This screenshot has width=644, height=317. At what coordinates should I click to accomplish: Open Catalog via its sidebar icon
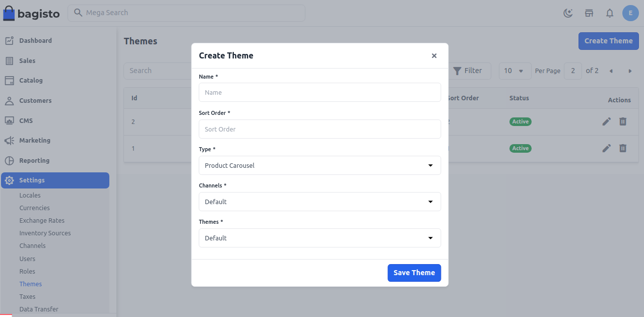(x=9, y=80)
